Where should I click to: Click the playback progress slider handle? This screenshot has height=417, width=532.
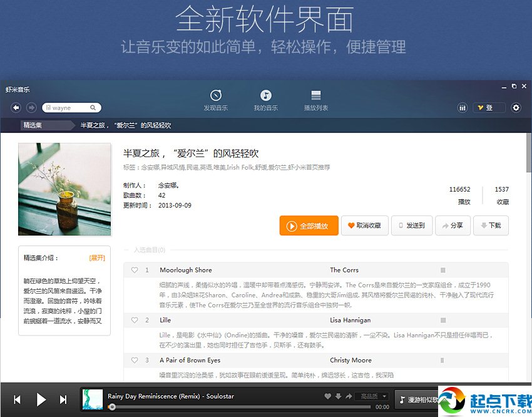coord(112,407)
